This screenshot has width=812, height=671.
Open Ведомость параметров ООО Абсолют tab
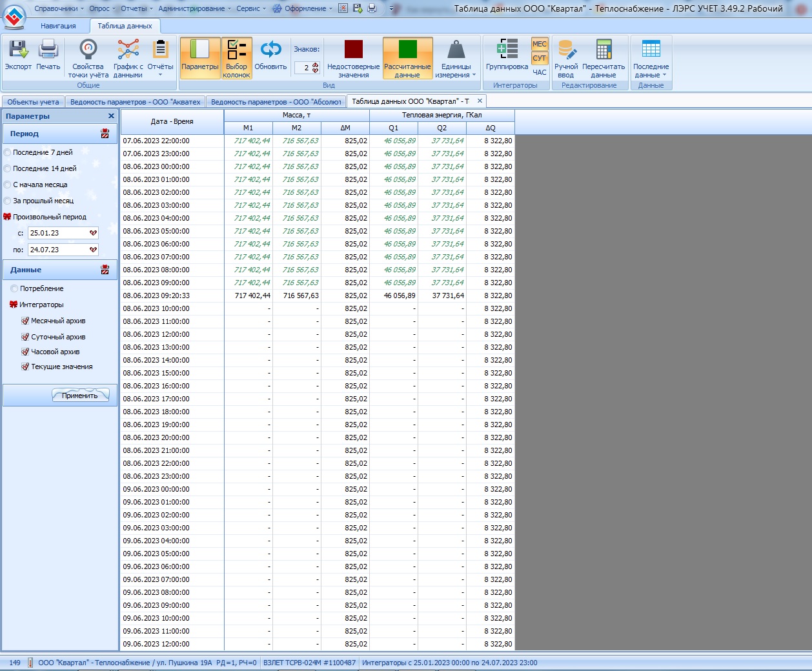coord(276,102)
